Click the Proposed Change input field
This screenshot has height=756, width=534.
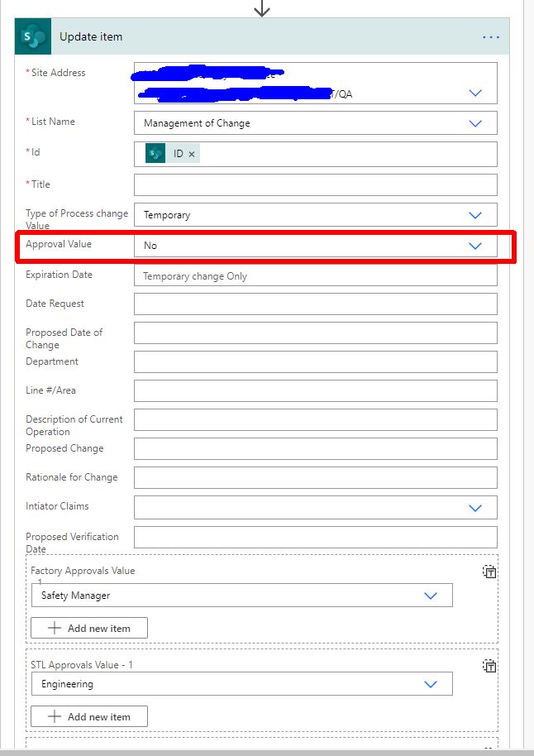[x=316, y=449]
